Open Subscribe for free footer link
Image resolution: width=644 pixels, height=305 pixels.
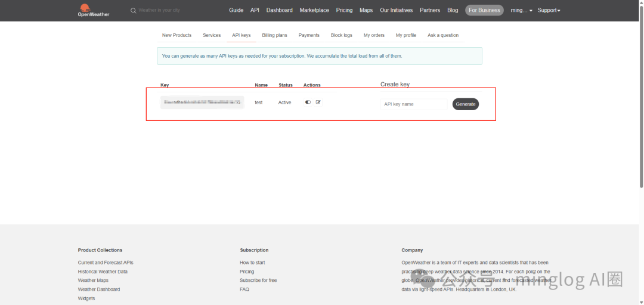point(258,281)
